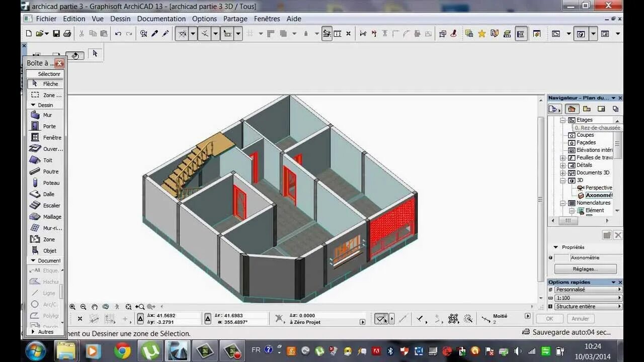Toggle the navigator display button
644x362 pixels.
[521, 34]
